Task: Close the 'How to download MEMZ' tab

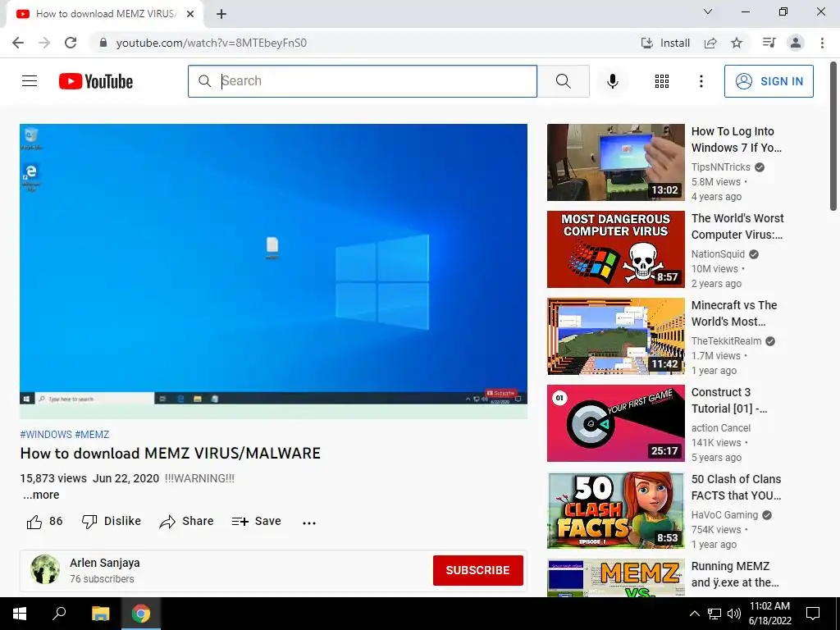Action: pos(190,14)
